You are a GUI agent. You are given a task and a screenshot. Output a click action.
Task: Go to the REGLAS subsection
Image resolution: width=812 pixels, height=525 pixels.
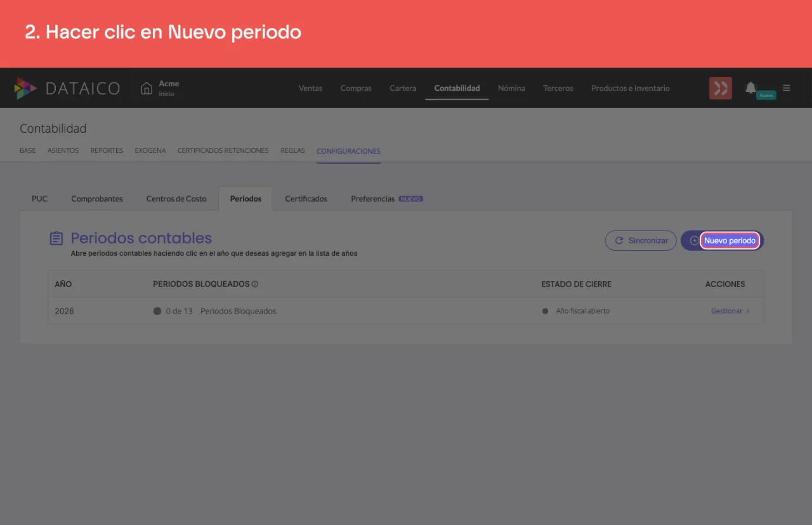point(293,151)
